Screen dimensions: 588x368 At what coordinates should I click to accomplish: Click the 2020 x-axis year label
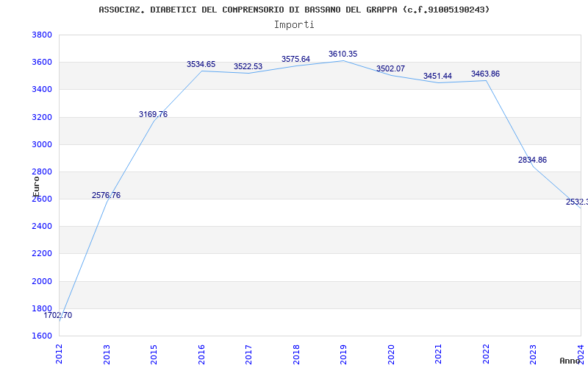(391, 354)
